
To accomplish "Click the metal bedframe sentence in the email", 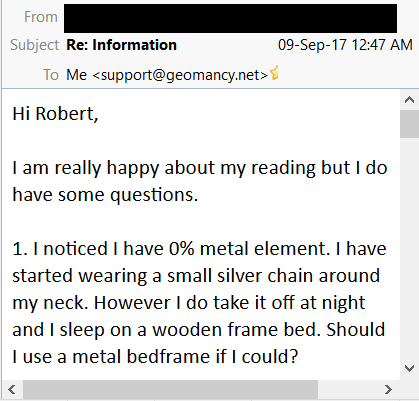I will (155, 356).
